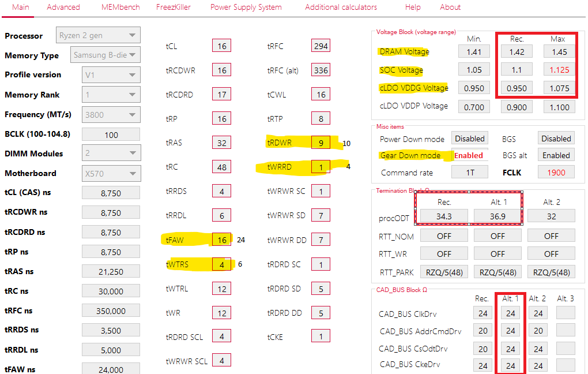
Task: Open the Memory Rank dropdown
Action: (x=111, y=95)
